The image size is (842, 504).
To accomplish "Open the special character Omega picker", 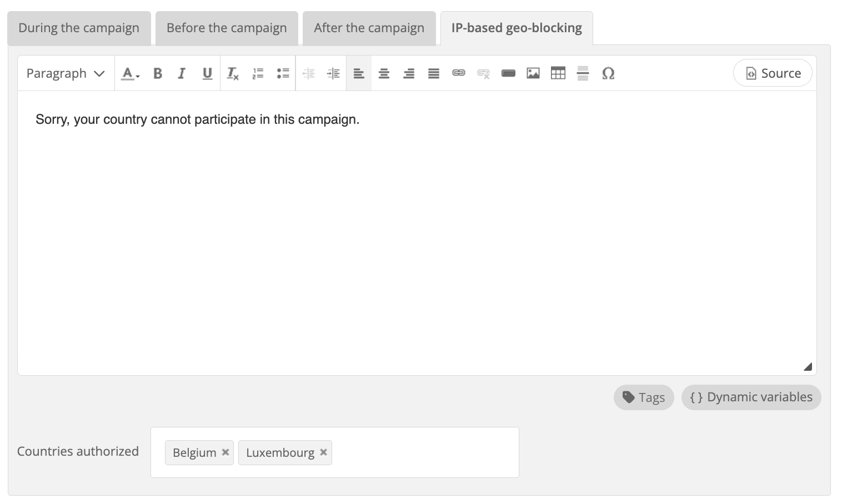I will [x=608, y=73].
